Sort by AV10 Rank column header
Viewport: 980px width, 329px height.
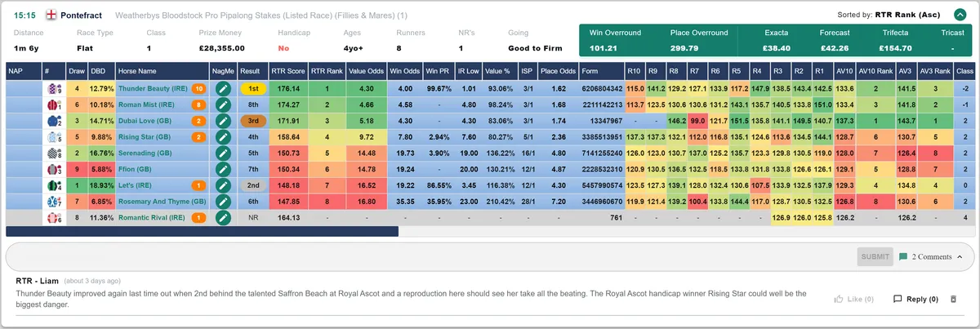click(x=876, y=71)
